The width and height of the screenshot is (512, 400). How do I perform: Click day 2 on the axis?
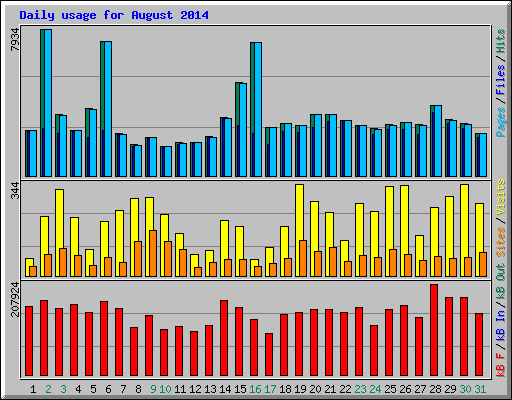click(x=48, y=389)
